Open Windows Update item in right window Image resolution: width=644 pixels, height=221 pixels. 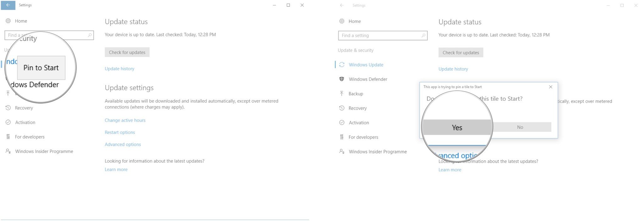tap(366, 65)
